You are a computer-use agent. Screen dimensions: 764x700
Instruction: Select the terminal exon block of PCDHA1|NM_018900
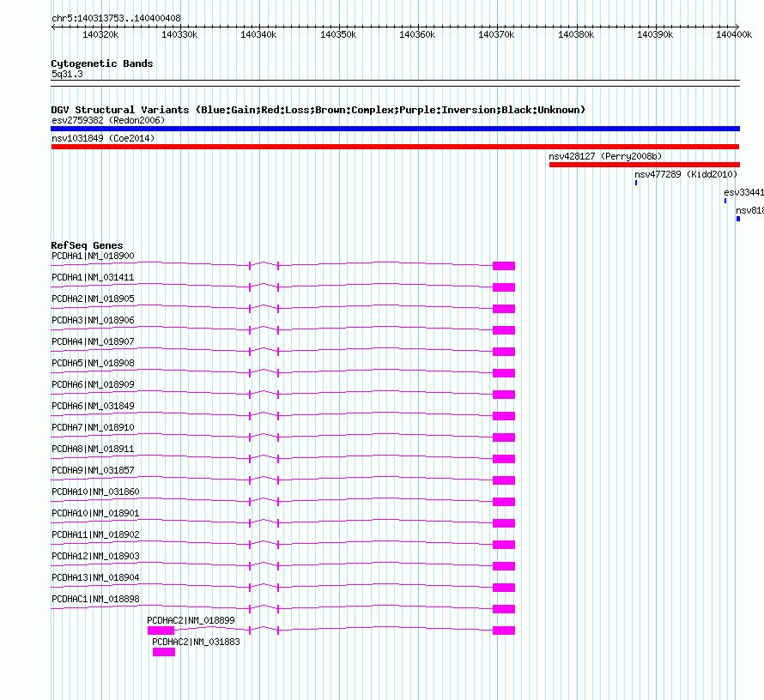tap(504, 266)
